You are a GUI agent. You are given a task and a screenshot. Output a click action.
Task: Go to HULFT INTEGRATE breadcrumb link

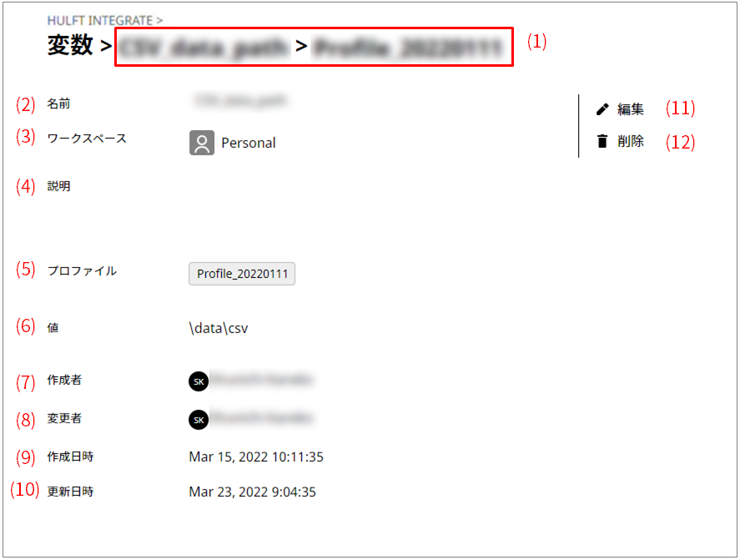[99, 21]
